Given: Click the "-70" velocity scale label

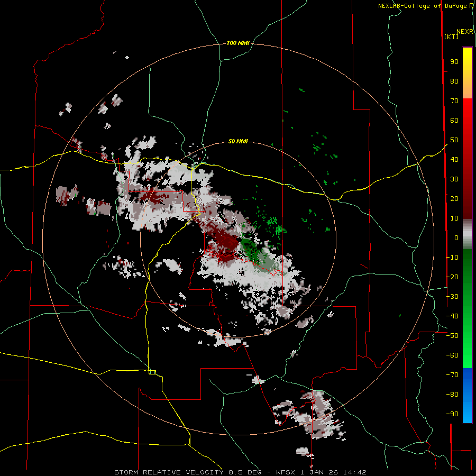Looking at the screenshot, I should click(x=452, y=375).
